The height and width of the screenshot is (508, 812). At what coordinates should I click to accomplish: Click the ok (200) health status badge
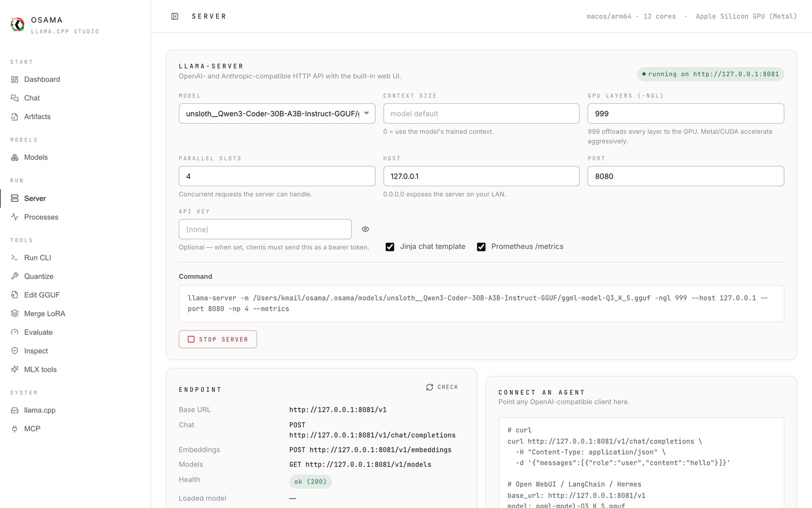(310, 482)
